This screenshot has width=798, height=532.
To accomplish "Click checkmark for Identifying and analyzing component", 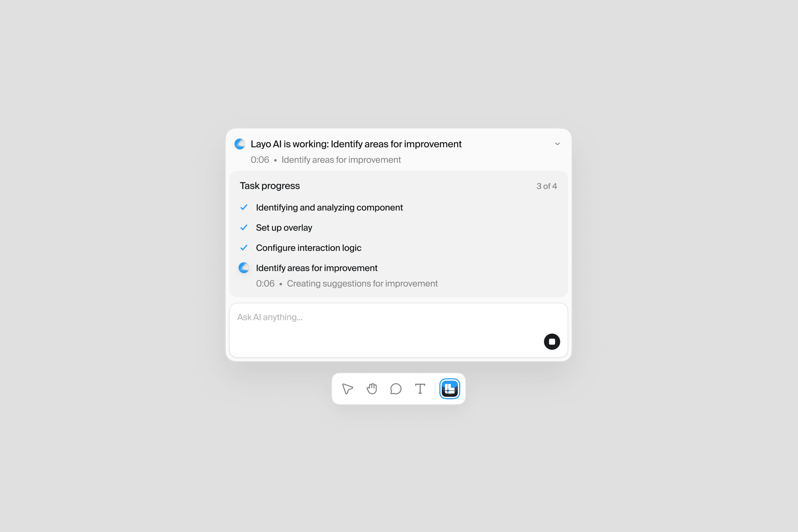I will click(x=244, y=207).
